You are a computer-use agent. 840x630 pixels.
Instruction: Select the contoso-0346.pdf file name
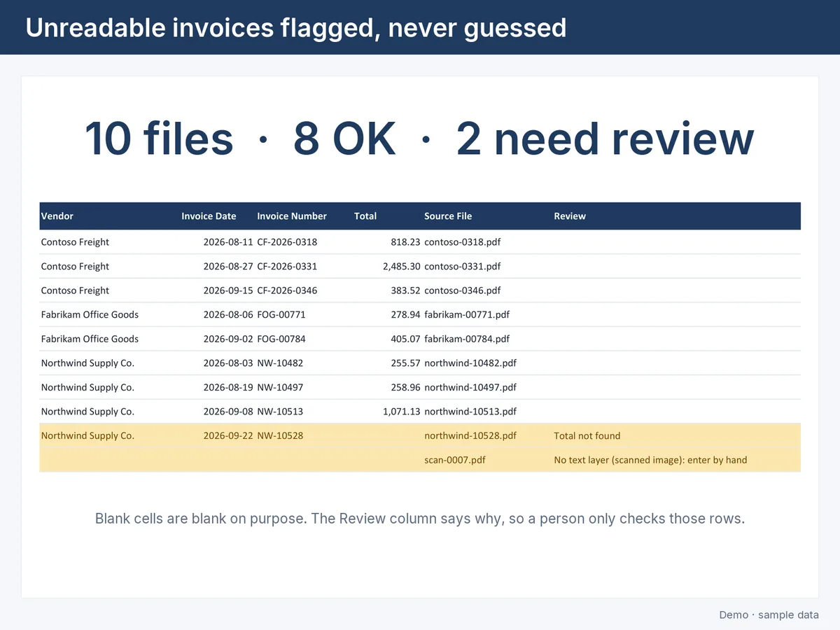(463, 290)
